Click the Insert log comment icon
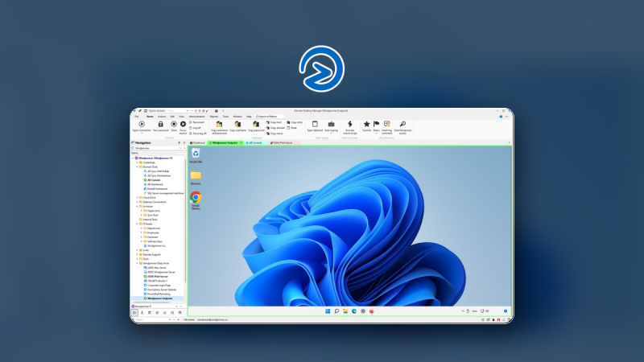 (387, 124)
